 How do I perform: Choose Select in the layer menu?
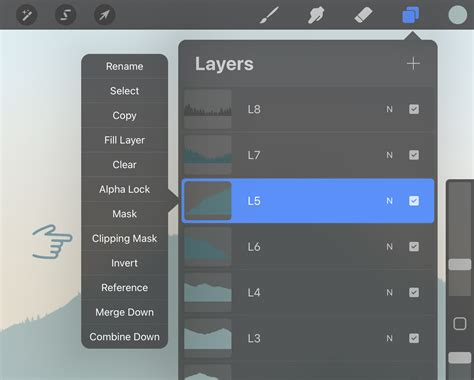124,91
